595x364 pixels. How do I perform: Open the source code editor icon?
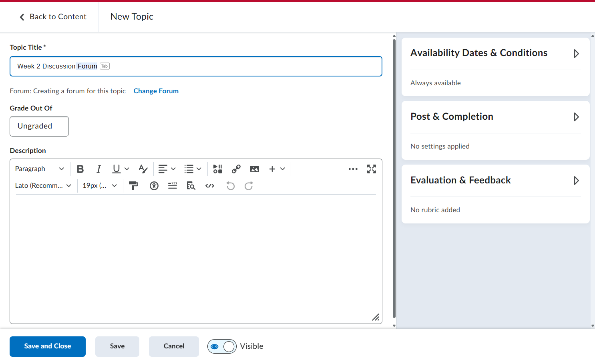point(210,186)
